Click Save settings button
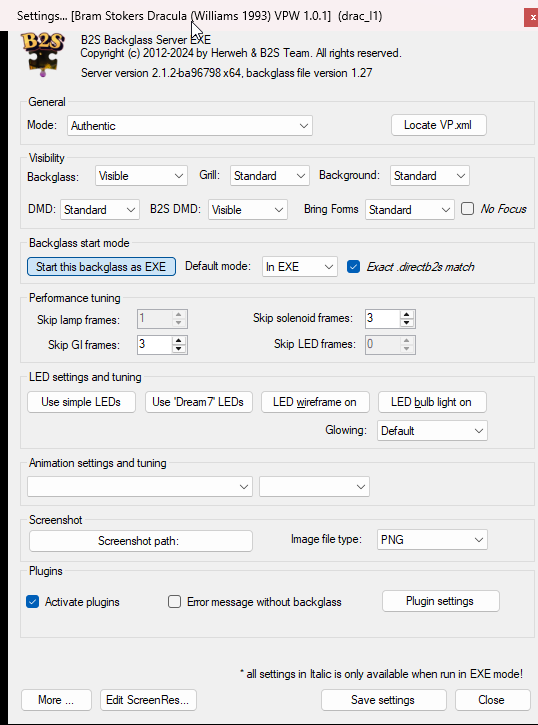Viewport: 538px width, 725px height. point(384,700)
